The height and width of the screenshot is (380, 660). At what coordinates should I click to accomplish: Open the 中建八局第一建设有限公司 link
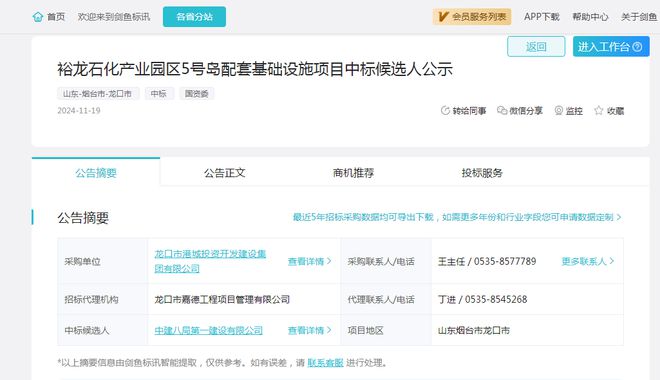pos(208,330)
